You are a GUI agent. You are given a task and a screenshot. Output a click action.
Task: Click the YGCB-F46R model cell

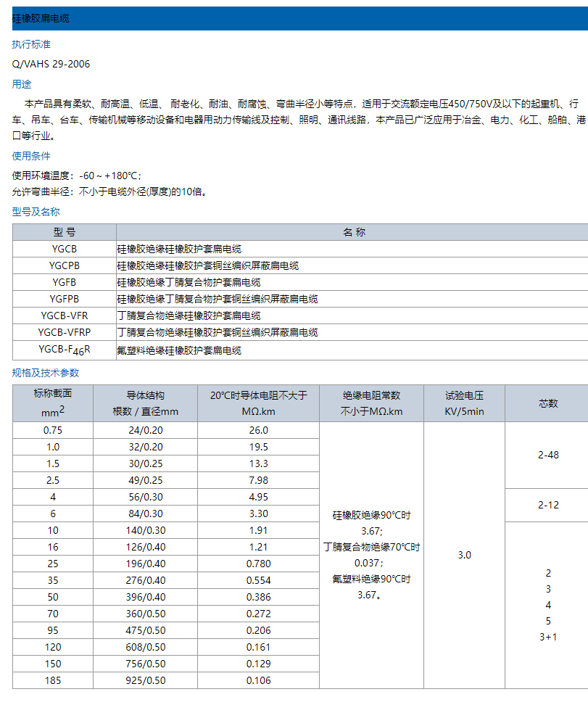64,350
